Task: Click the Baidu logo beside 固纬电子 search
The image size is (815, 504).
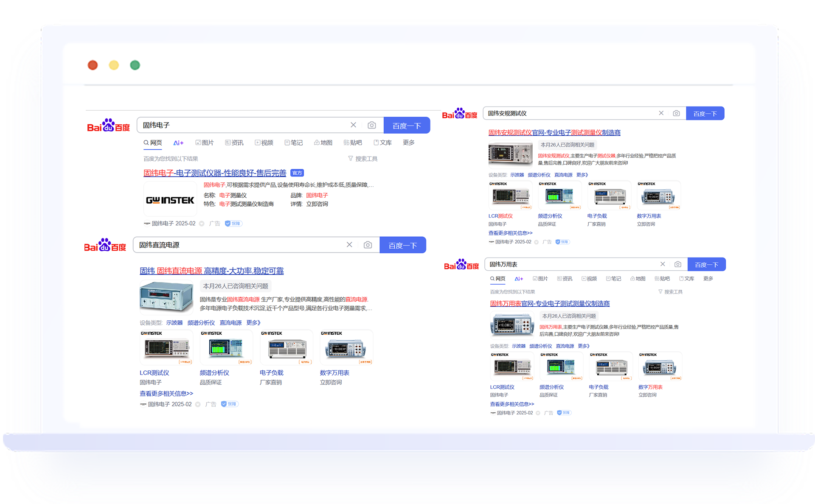Action: [x=108, y=126]
